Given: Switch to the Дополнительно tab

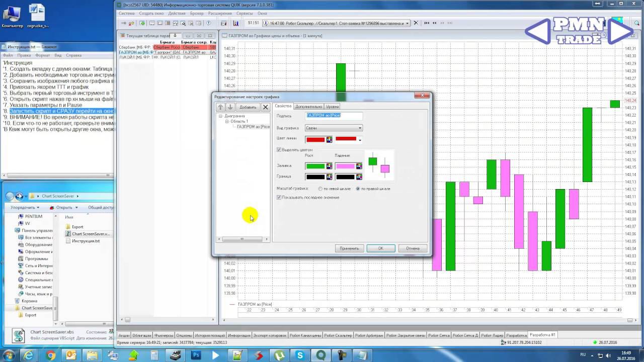Looking at the screenshot, I should pos(308,106).
